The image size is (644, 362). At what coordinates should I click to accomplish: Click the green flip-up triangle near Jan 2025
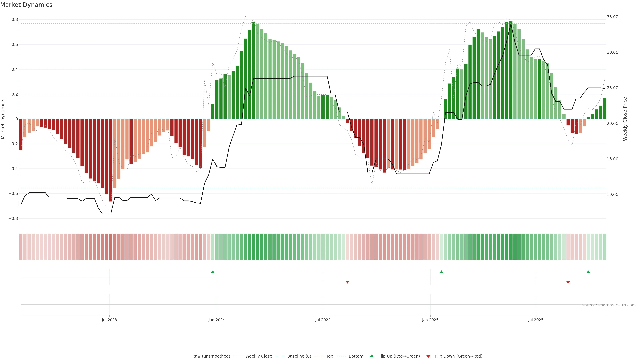pyautogui.click(x=441, y=272)
